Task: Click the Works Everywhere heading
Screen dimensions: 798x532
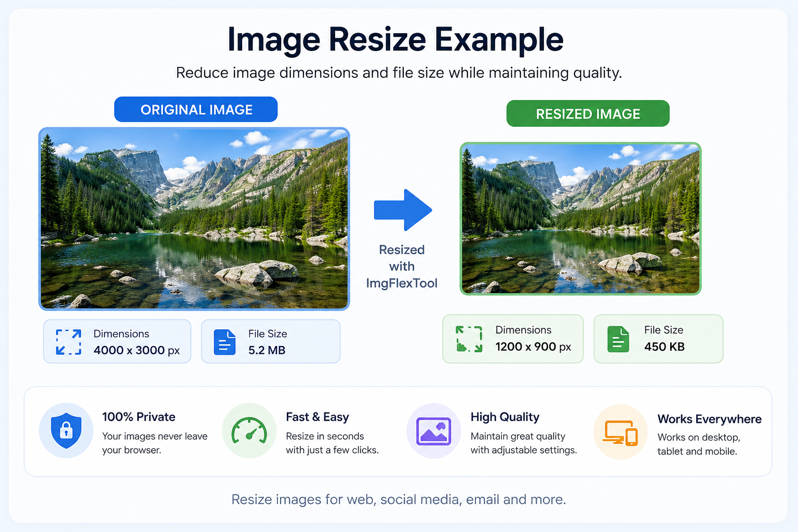Action: pos(710,419)
